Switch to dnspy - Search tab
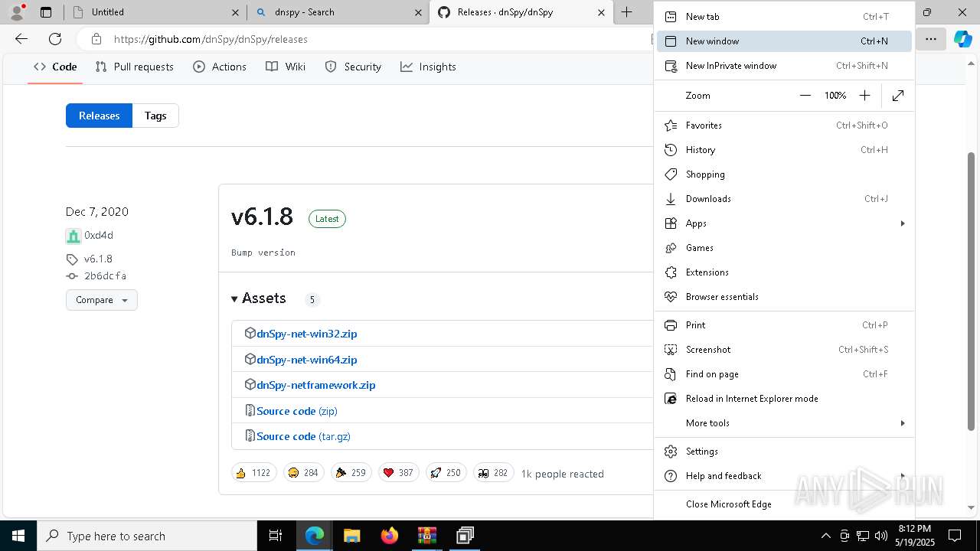Image resolution: width=980 pixels, height=551 pixels. tap(337, 12)
